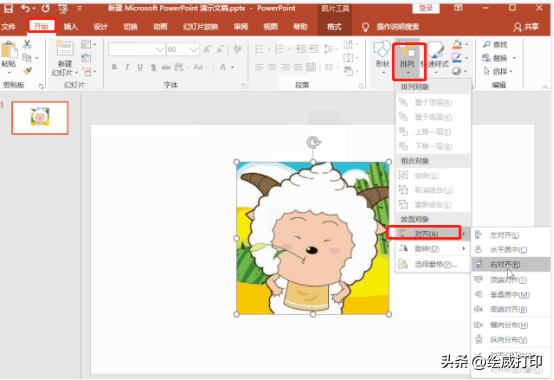Click the Text Shadow S icon
Image resolution: width=554 pixels, height=380 pixels.
pyautogui.click(x=153, y=67)
